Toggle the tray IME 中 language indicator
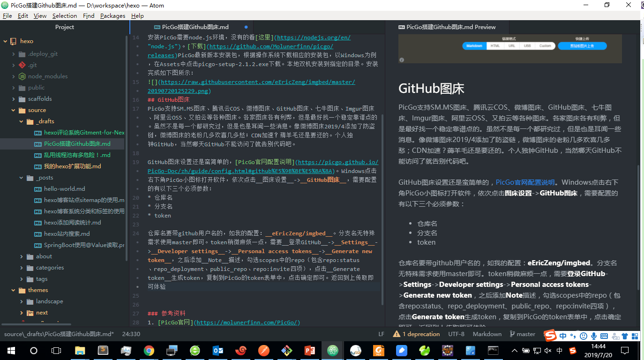This screenshot has width=644, height=360. pos(559,350)
